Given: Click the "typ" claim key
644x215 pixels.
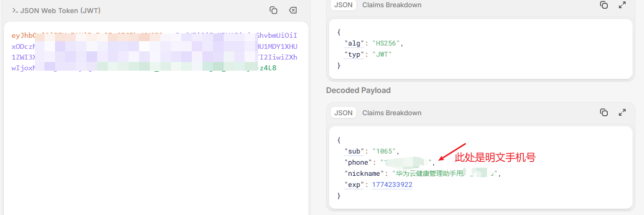Looking at the screenshot, I should (355, 54).
